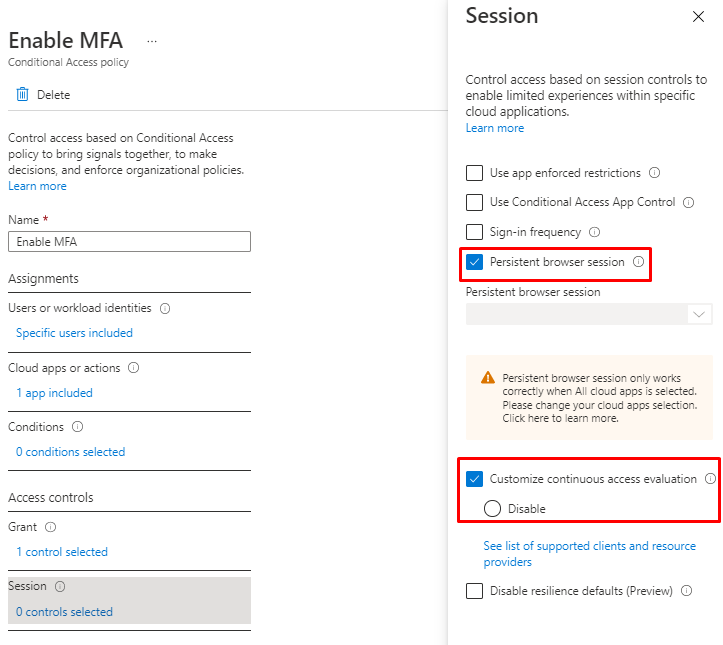Viewport: 723px width, 645px height.
Task: Open the ellipsis menu beside Enable MFA
Action: (x=152, y=41)
